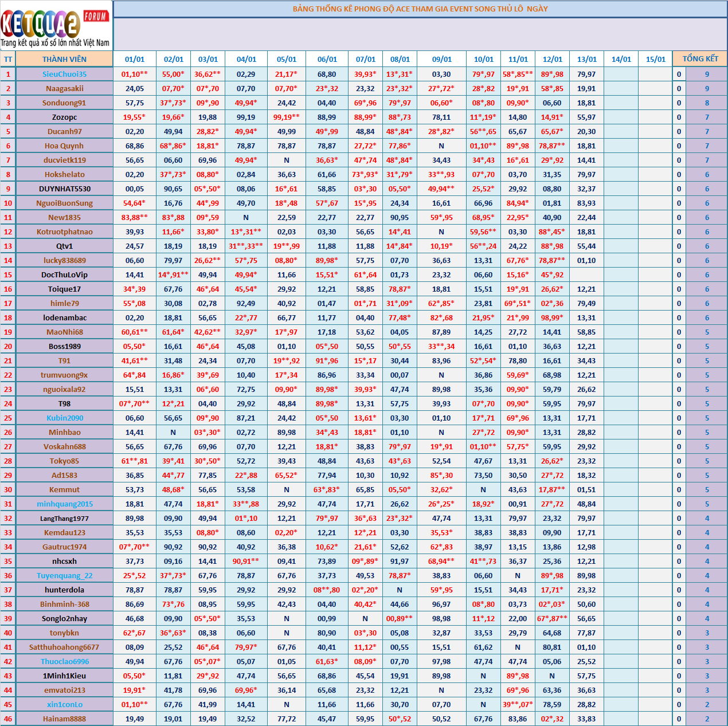Click member name Naagasakii
The width and height of the screenshot is (728, 726).
(x=64, y=88)
